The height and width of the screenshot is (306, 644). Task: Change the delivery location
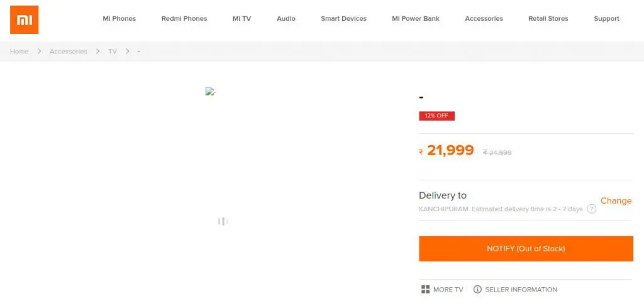point(616,201)
